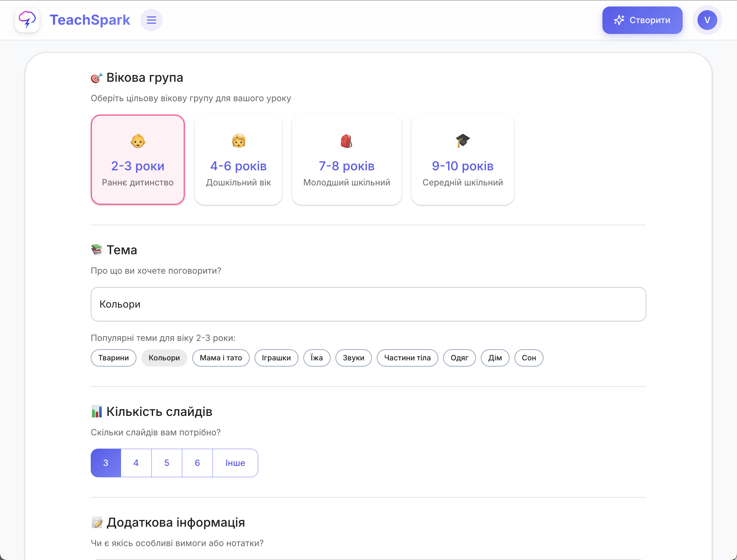Click the TeachSpark title link
737x560 pixels.
tap(90, 20)
